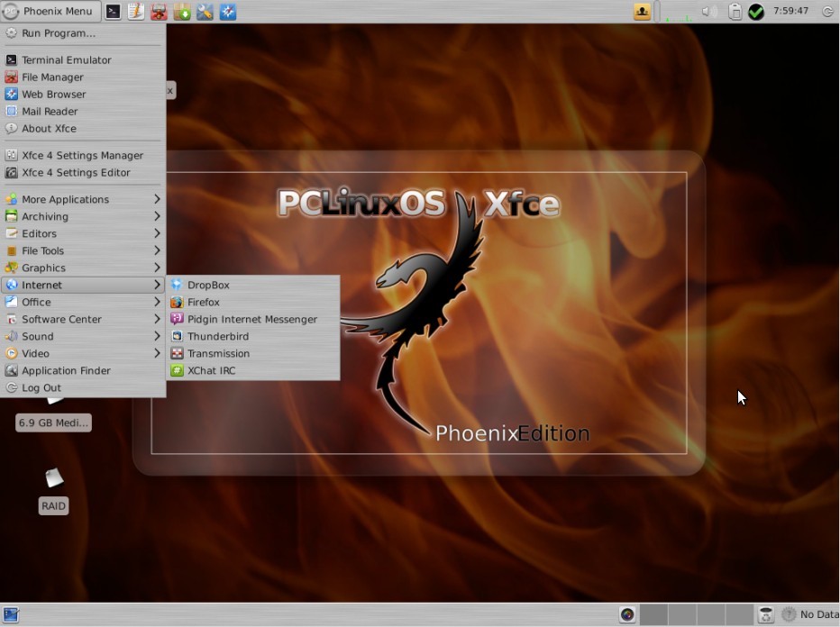The height and width of the screenshot is (627, 840).
Task: Expand Sound submenu arrow
Action: (157, 336)
